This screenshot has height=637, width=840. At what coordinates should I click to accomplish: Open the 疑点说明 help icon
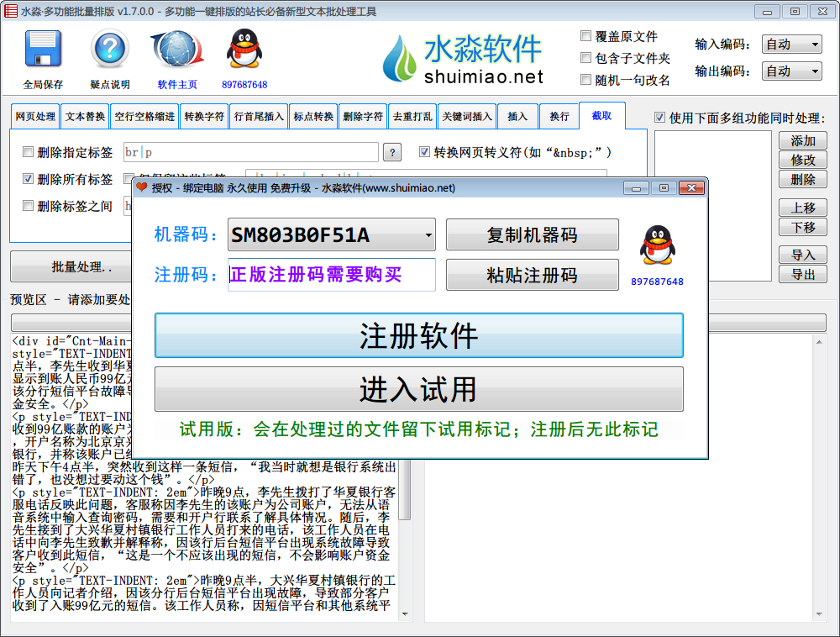[110, 48]
